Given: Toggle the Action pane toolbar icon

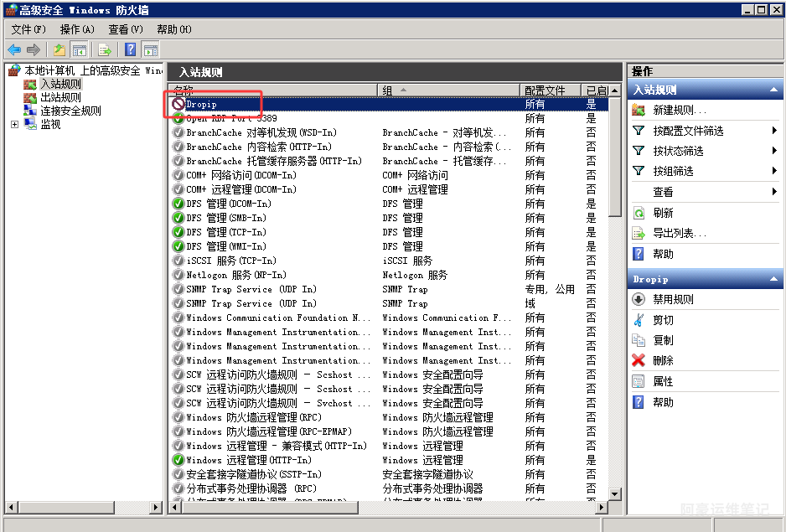Looking at the screenshot, I should (150, 49).
